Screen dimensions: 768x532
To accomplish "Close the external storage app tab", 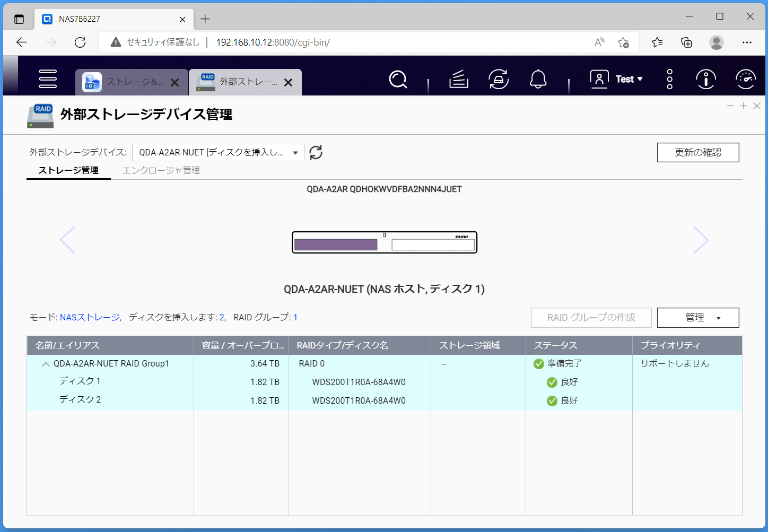I will [288, 83].
